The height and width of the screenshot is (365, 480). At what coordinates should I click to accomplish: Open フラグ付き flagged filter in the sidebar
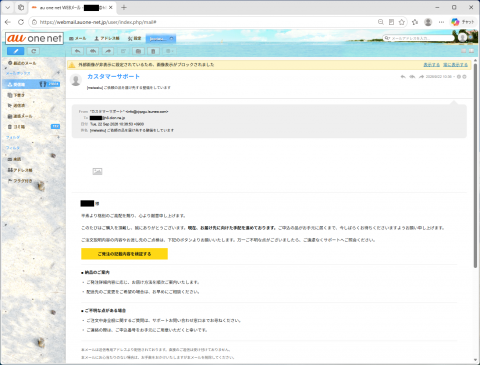click(20, 181)
